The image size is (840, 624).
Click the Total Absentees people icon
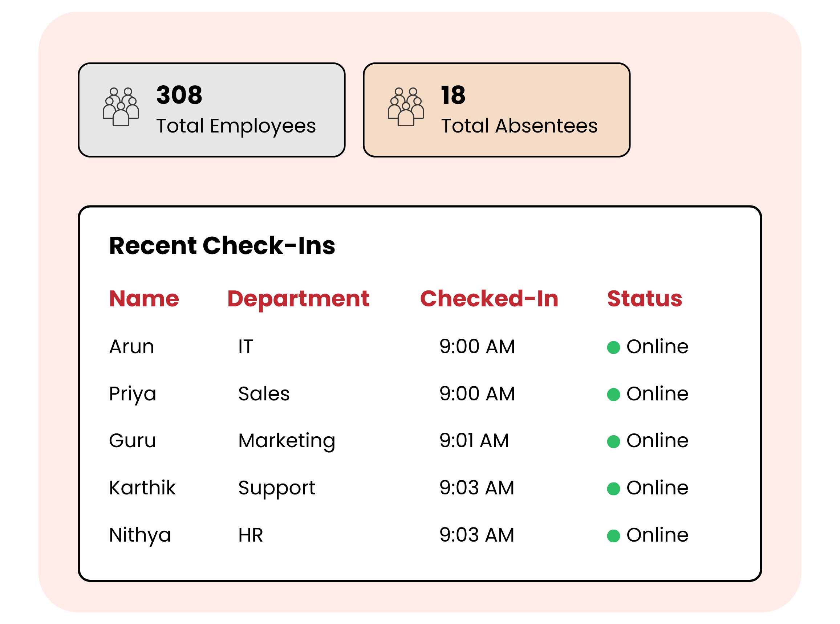point(406,107)
